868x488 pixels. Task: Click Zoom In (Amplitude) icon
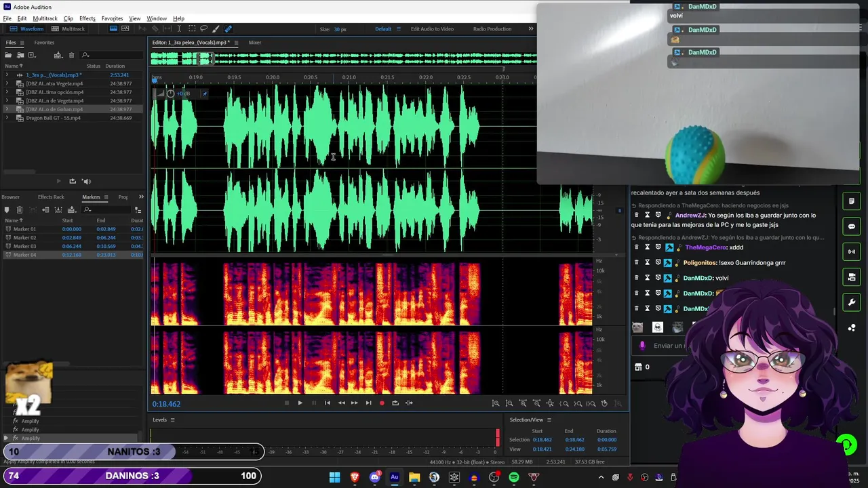click(x=496, y=403)
